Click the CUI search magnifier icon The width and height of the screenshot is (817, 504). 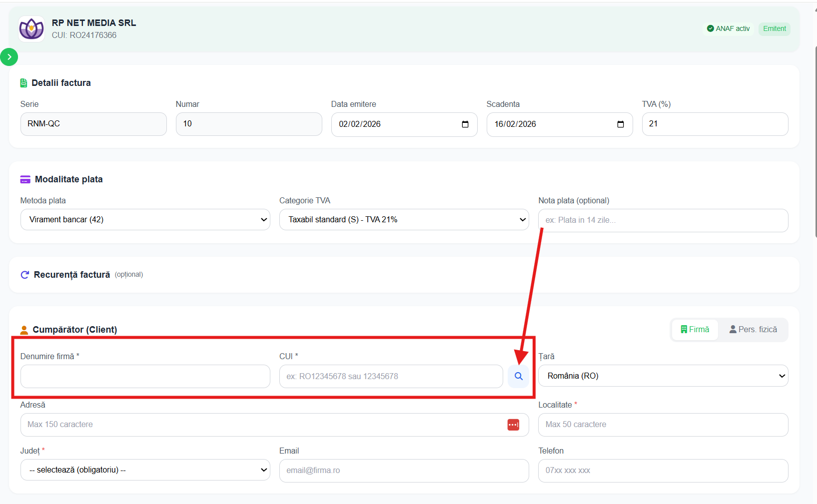pos(518,376)
